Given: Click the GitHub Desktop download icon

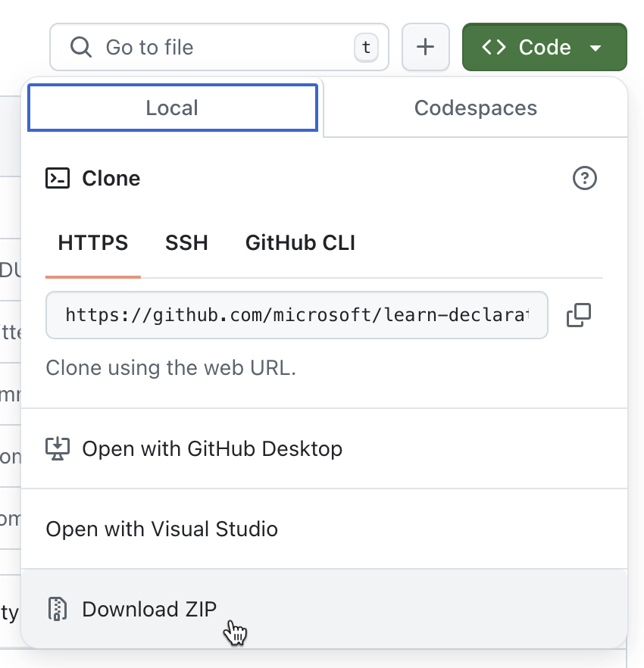Looking at the screenshot, I should point(58,448).
